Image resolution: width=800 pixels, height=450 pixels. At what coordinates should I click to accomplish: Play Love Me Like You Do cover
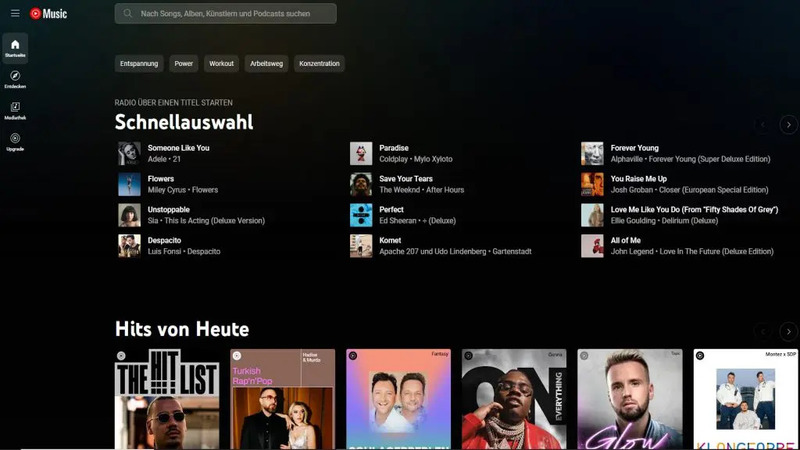[592, 215]
